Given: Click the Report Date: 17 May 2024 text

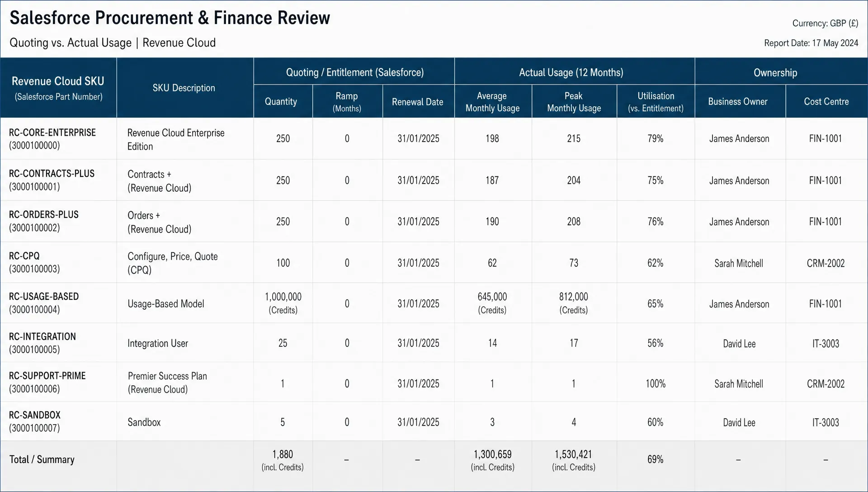Looking at the screenshot, I should [811, 43].
